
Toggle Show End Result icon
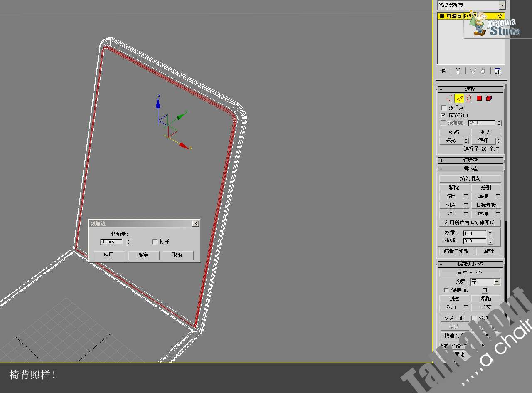tap(458, 71)
